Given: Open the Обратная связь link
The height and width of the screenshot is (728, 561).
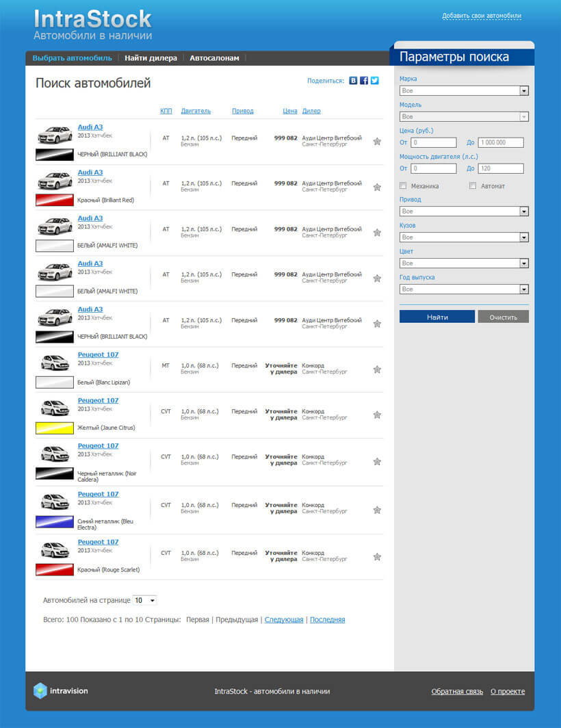Looking at the screenshot, I should (457, 691).
